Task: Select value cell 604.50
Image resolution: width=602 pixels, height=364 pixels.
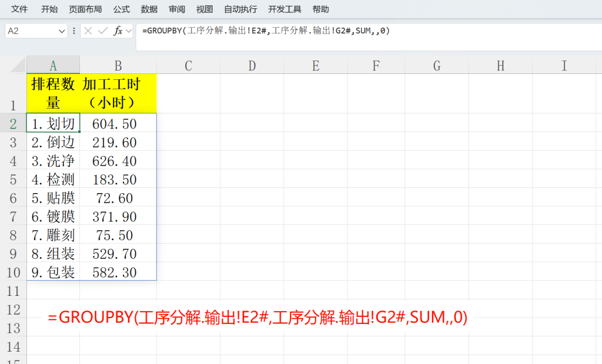Action: click(118, 123)
